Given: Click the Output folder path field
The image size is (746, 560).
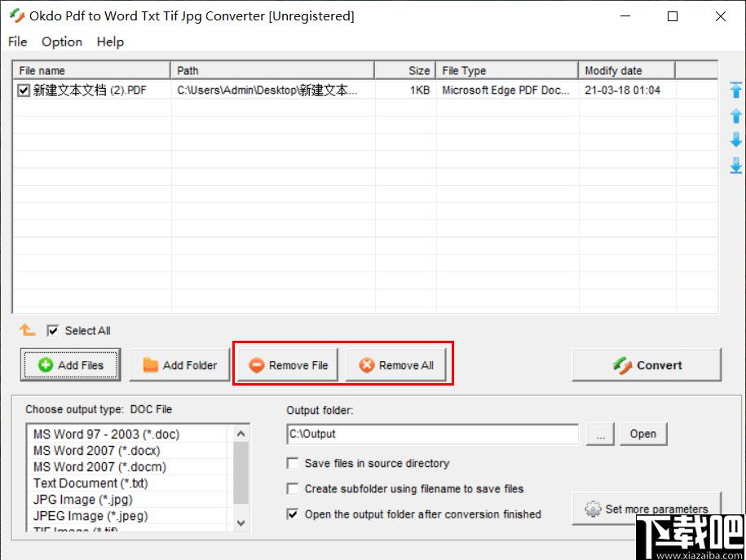Looking at the screenshot, I should [x=432, y=434].
